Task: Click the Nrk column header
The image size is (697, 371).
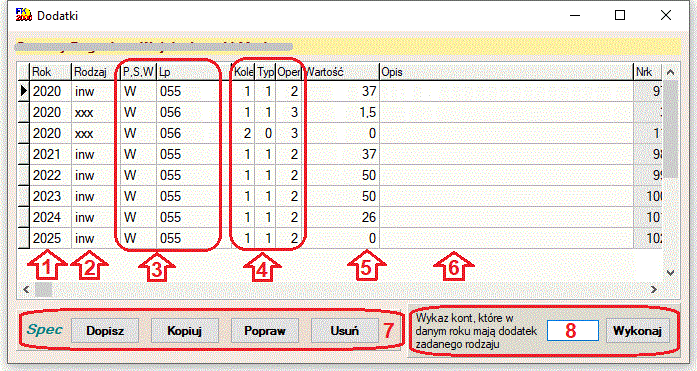Action: point(648,72)
